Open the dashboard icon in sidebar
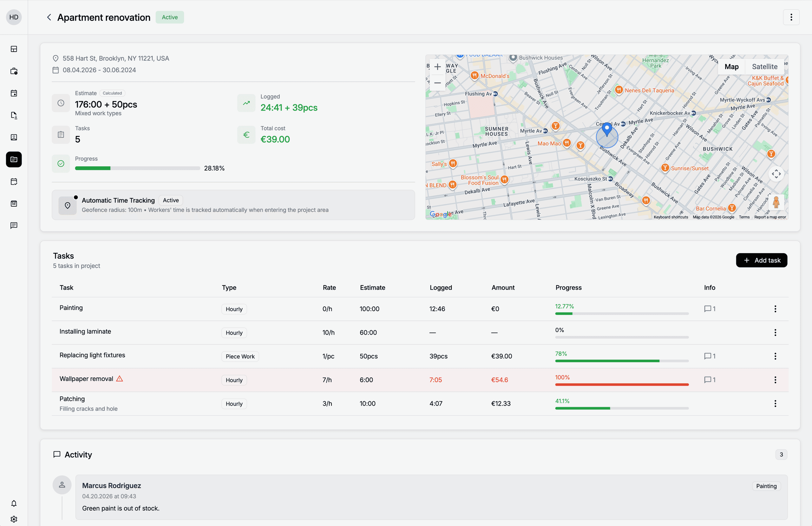812x526 pixels. (x=14, y=49)
